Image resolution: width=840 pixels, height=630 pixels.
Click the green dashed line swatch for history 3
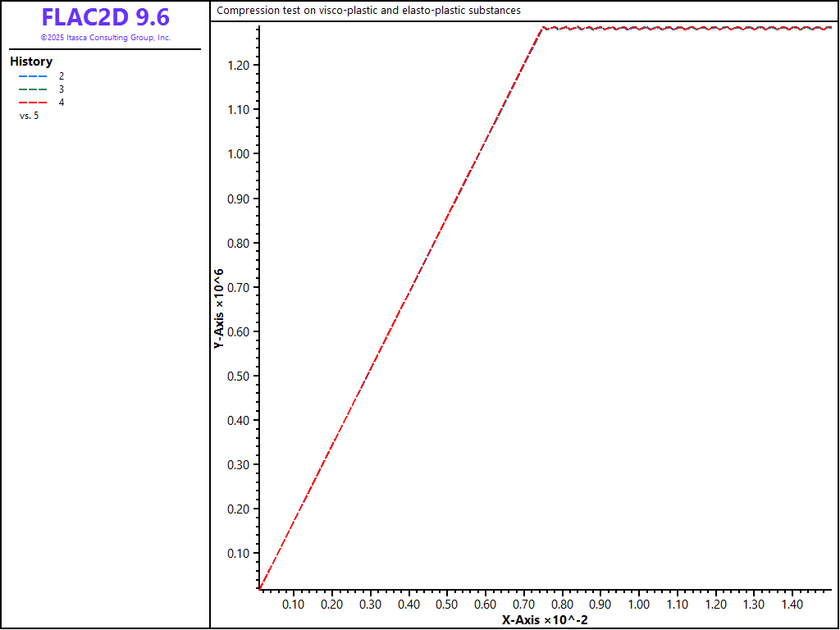coord(32,89)
